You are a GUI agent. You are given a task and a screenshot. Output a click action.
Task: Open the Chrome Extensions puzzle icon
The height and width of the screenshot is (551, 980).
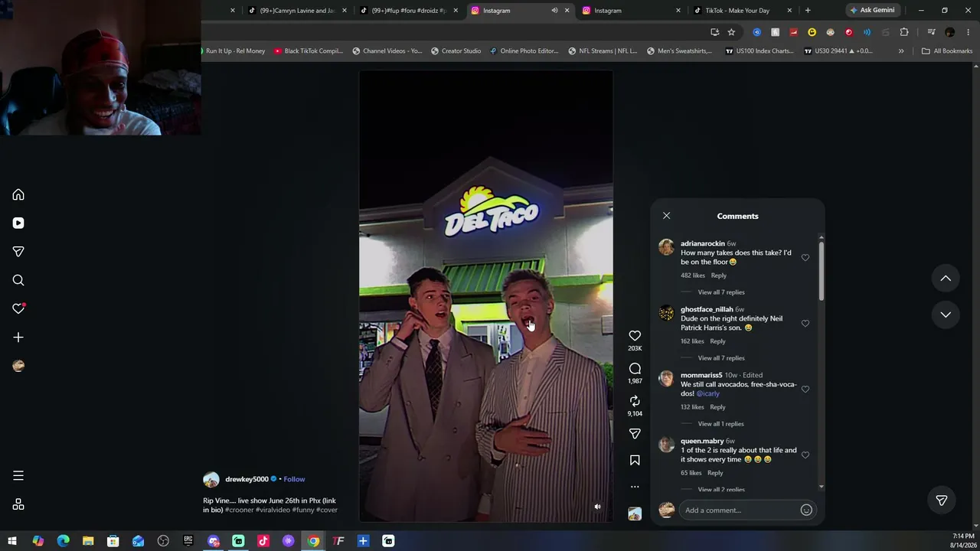tap(904, 32)
